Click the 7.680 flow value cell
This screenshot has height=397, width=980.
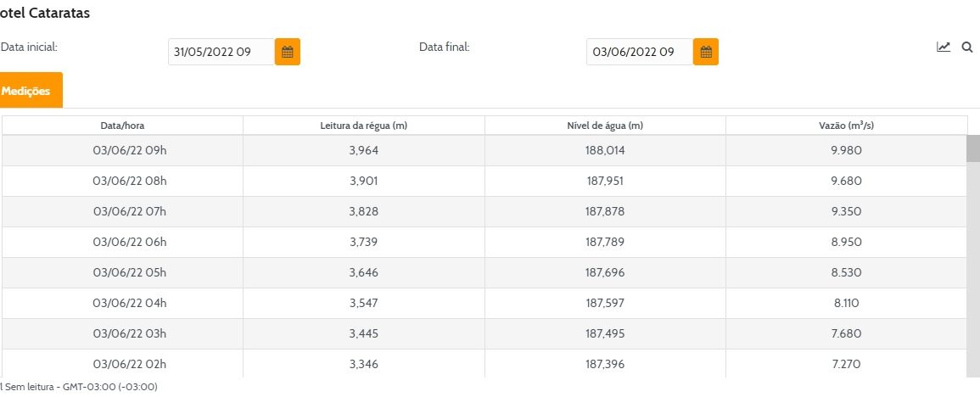tap(846, 333)
